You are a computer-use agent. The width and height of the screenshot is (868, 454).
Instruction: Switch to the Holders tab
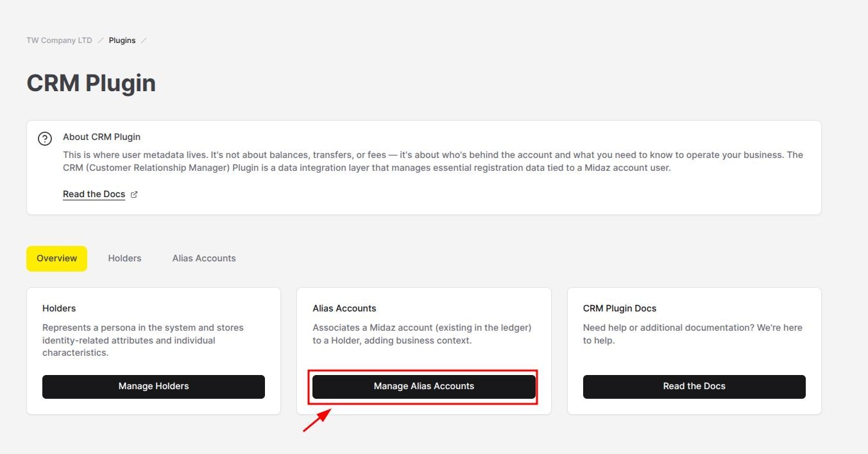(124, 258)
